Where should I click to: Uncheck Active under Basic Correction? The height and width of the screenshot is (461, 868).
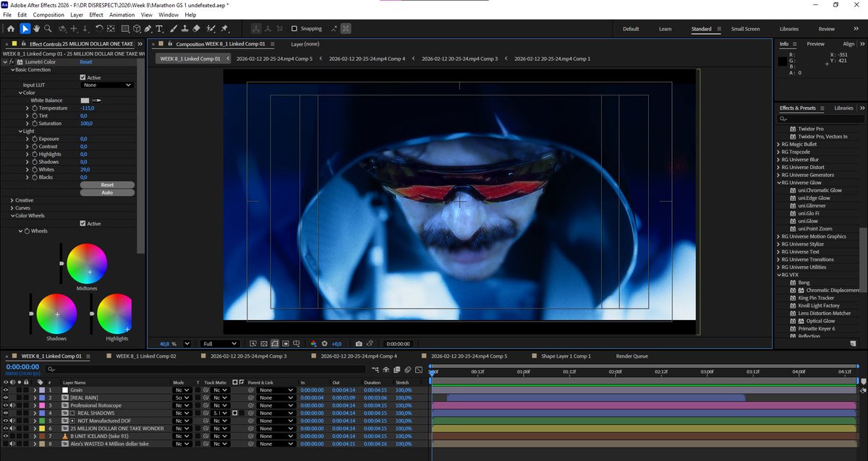(83, 77)
